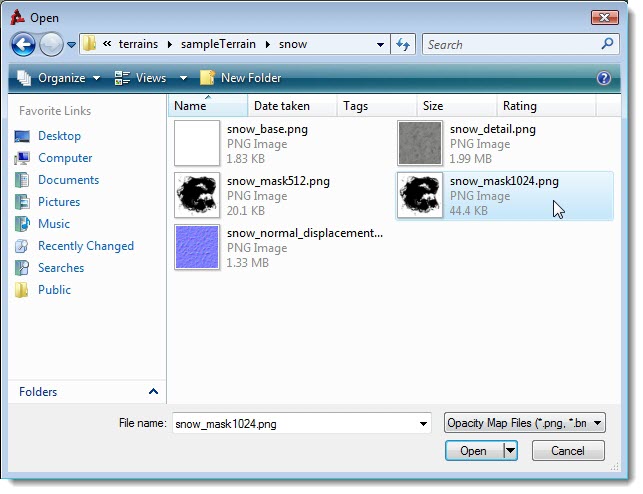Screen dimensions: 643x494
Task: Click the snow_detail.png file name
Action: (493, 130)
